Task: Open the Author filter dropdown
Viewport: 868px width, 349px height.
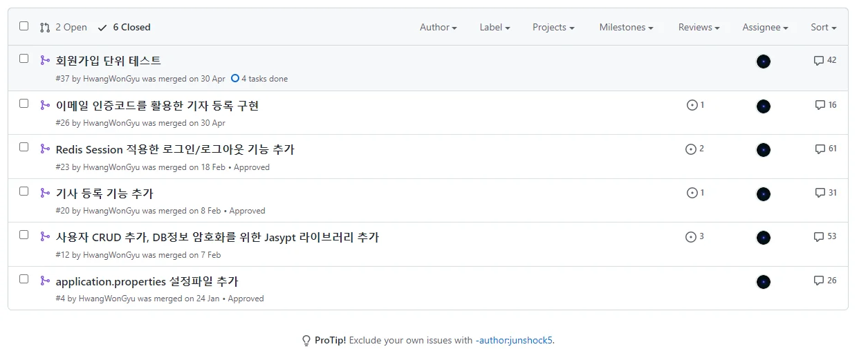Action: pos(438,28)
